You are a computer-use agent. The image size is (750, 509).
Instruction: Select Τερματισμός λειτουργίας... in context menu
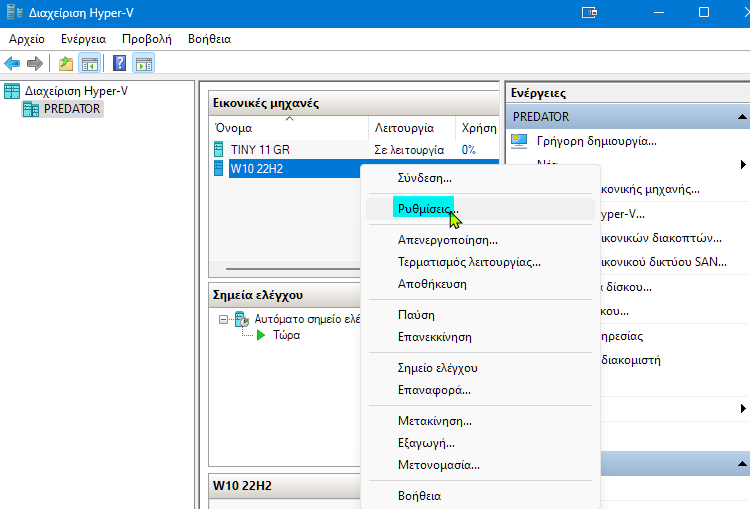click(480, 262)
